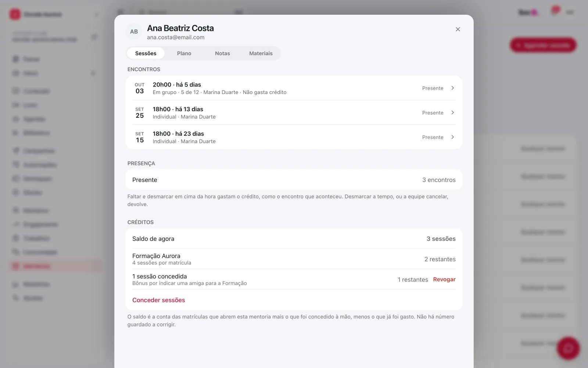Click the 3 encontros count
588x368 pixels.
[439, 180]
